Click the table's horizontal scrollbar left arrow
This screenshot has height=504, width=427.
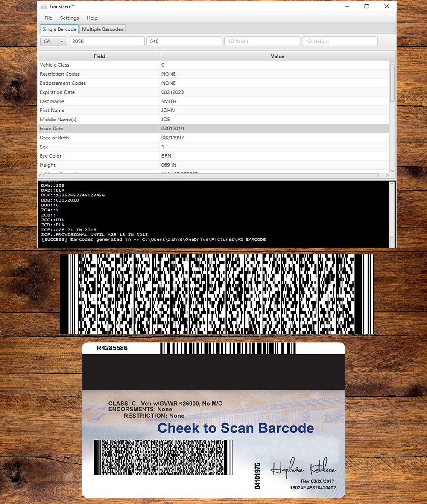click(41, 175)
